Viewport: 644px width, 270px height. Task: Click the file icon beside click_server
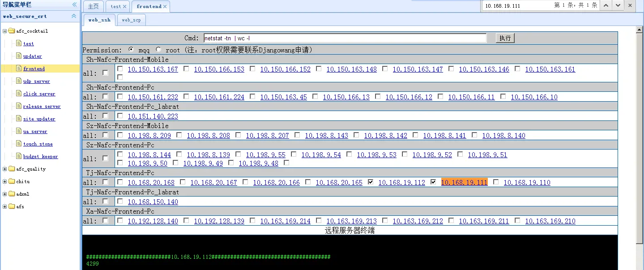tap(19, 93)
